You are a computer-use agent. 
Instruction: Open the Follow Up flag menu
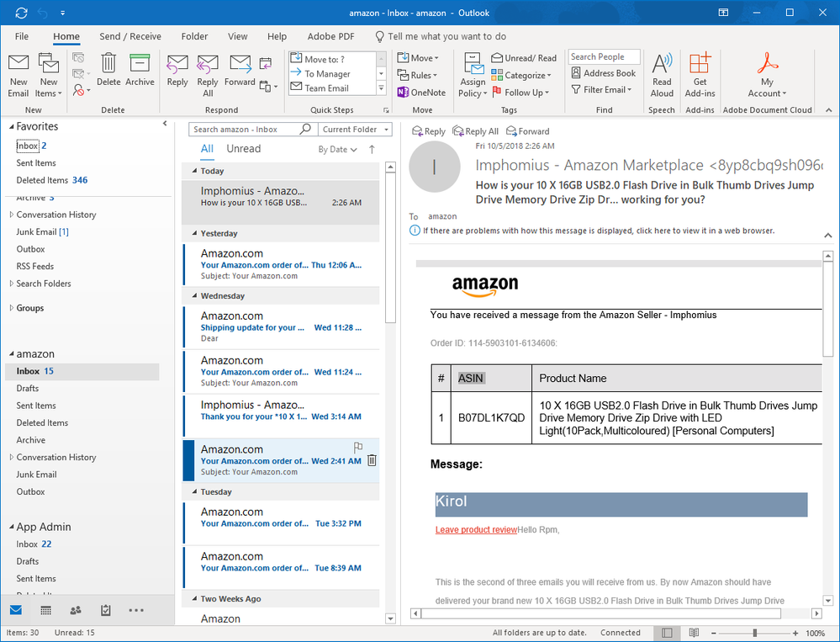point(520,93)
